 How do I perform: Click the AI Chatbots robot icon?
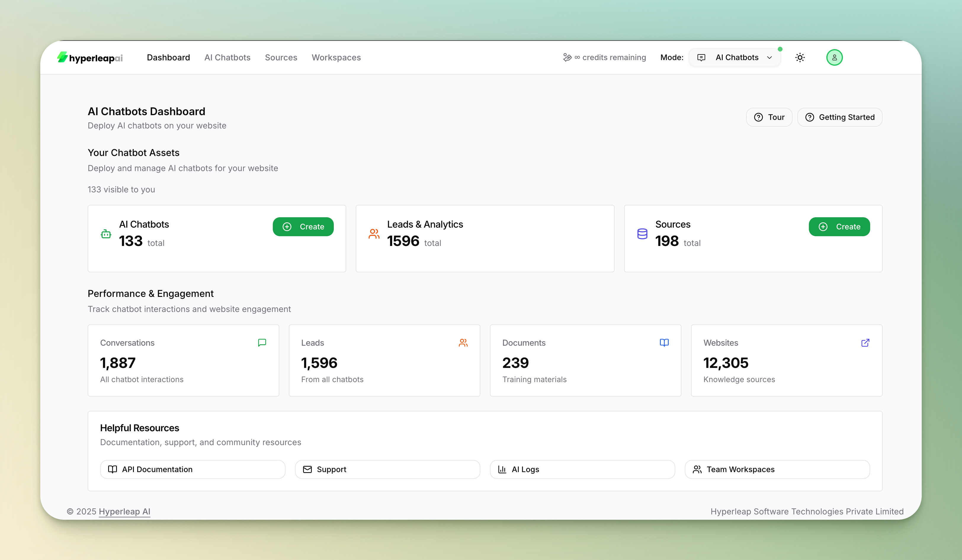106,234
